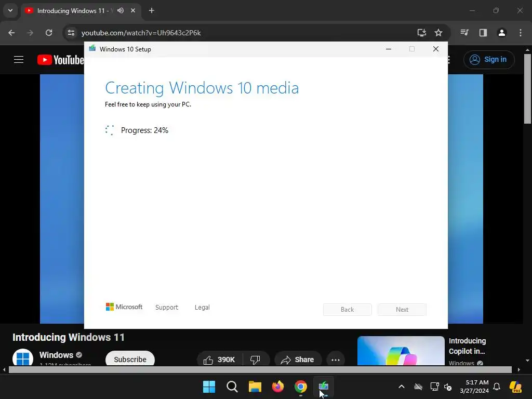Sign in to YouTube
Viewport: 532px width, 399px height.
[489, 60]
